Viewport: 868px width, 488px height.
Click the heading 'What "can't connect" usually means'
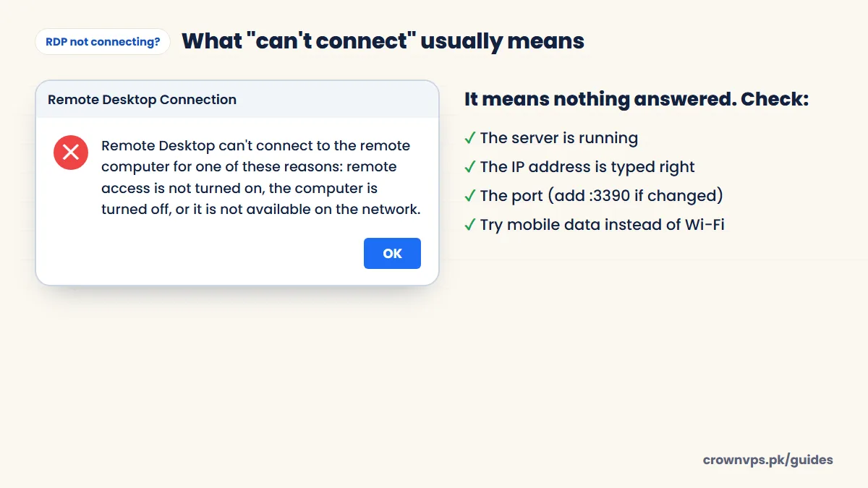pyautogui.click(x=383, y=41)
